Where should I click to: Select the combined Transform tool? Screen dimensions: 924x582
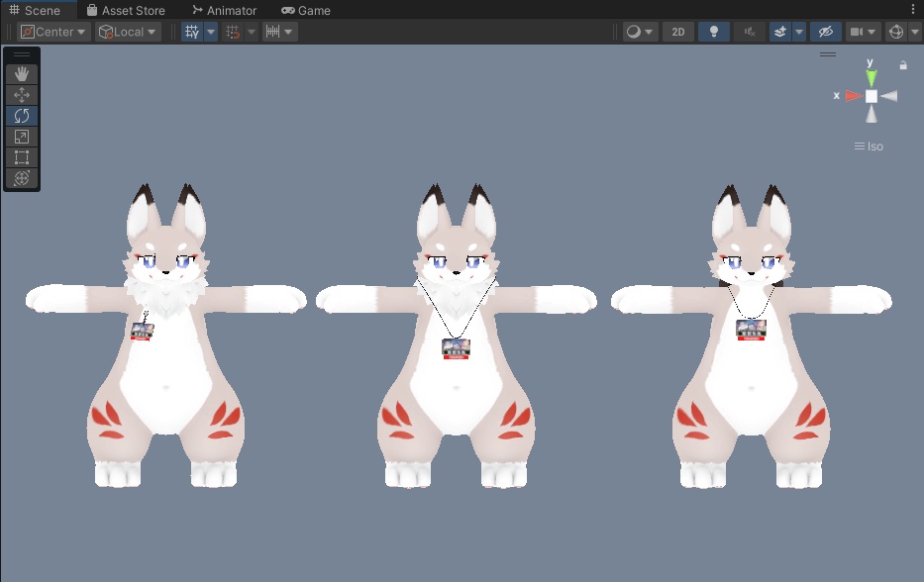click(x=22, y=178)
